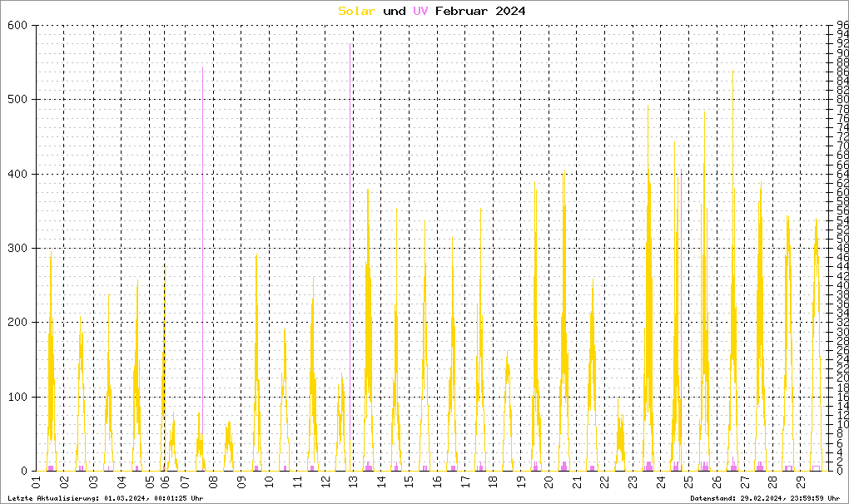This screenshot has width=849, height=504.
Task: Select day "01" on the x-axis
Action: [x=37, y=482]
